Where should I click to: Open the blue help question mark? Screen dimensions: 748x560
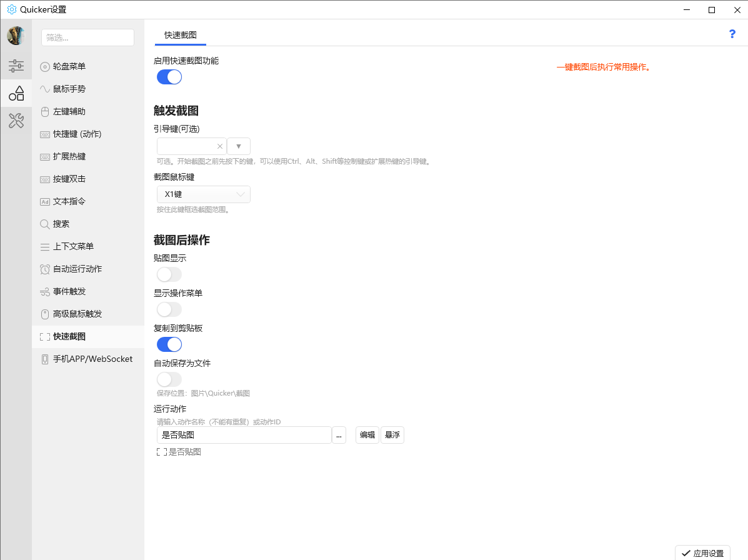click(x=732, y=34)
